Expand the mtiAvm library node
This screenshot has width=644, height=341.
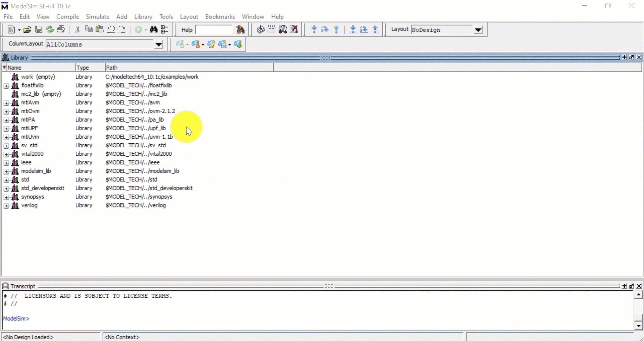6,103
